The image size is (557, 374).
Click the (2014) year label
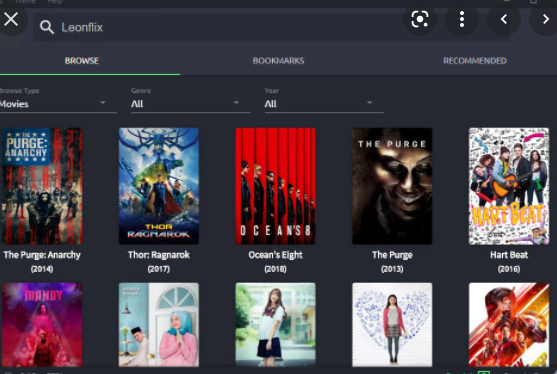[x=42, y=269]
